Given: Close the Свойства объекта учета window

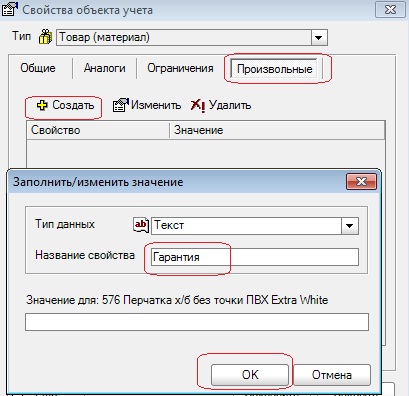Looking at the screenshot, I should pyautogui.click(x=390, y=10).
